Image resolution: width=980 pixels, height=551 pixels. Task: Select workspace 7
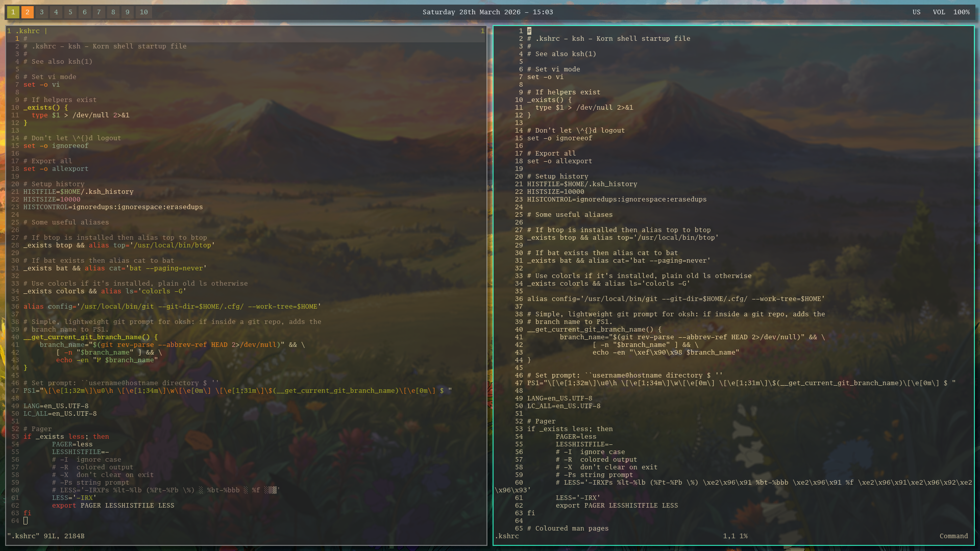[x=99, y=12]
